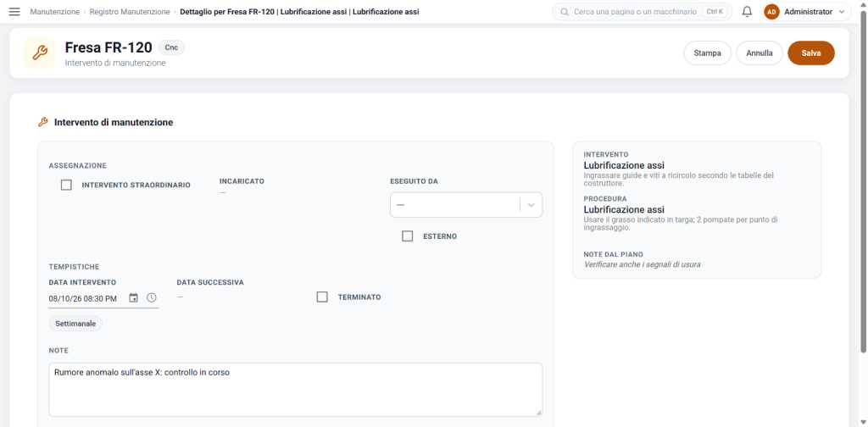Click the Ctrl K shortcut badge
Image resolution: width=868 pixels, height=427 pixels.
pyautogui.click(x=715, y=12)
